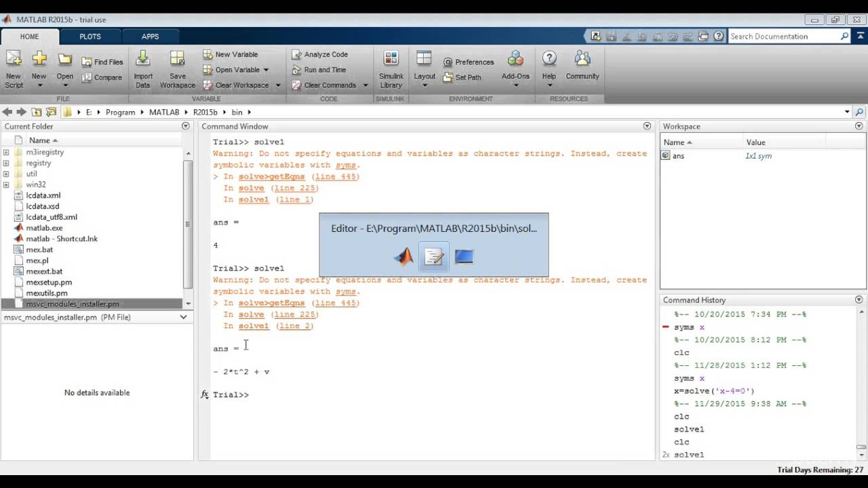The width and height of the screenshot is (868, 488).
Task: Click the Compare files tool
Action: 102,77
